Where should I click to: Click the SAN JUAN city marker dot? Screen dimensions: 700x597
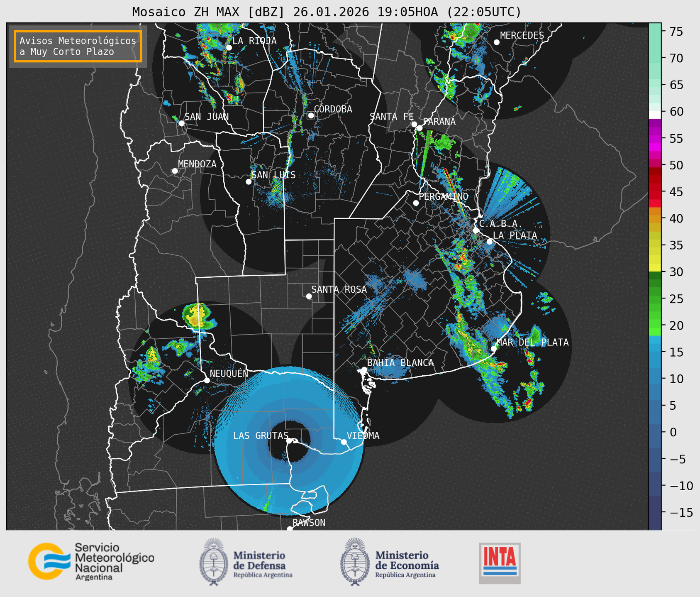(181, 123)
